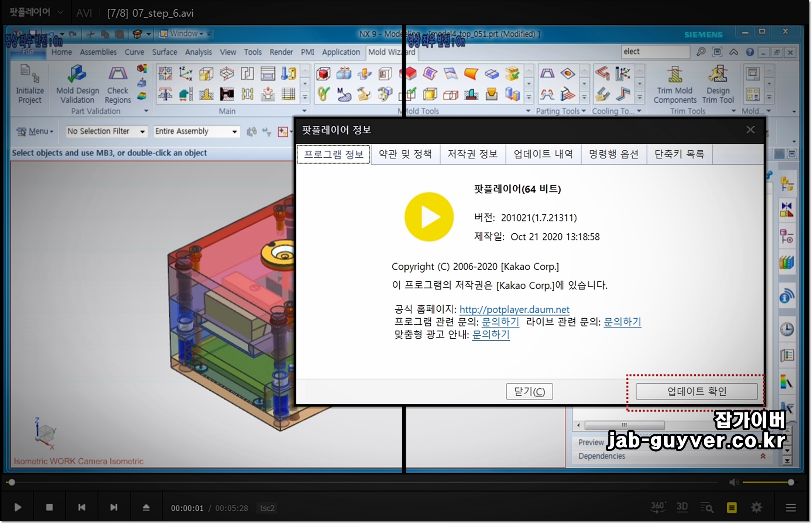
Task: Skip to the next file
Action: click(114, 507)
